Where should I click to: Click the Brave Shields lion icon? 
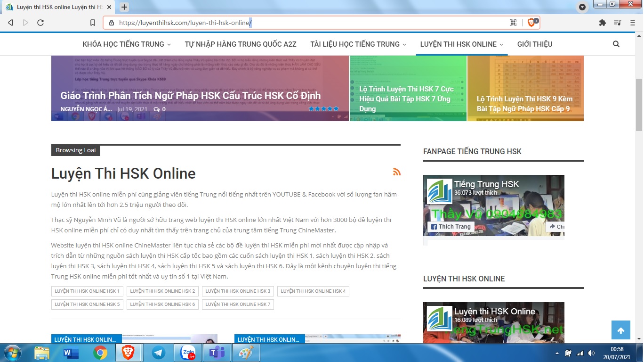(x=531, y=23)
